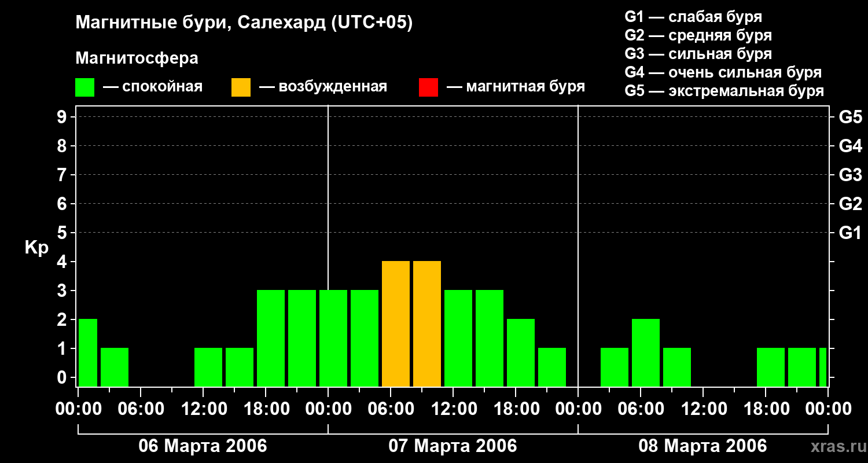Click 'G5 — экстремальная буря' description

click(x=724, y=91)
